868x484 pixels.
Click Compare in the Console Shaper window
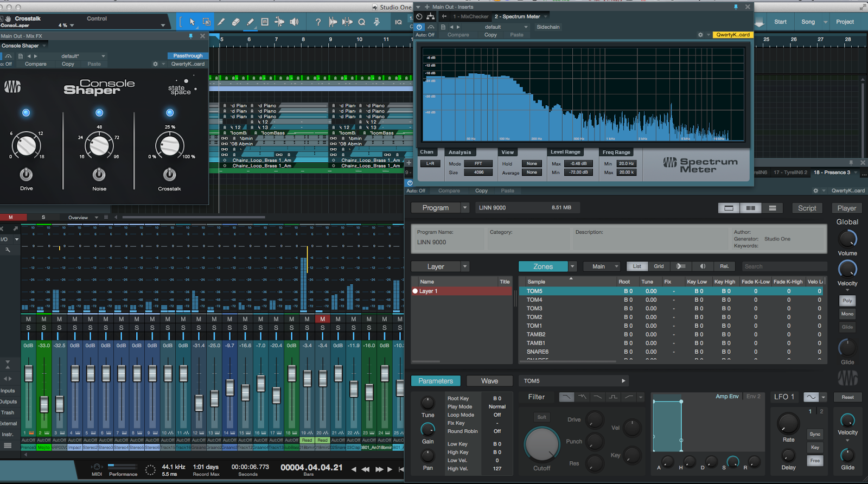pos(36,64)
